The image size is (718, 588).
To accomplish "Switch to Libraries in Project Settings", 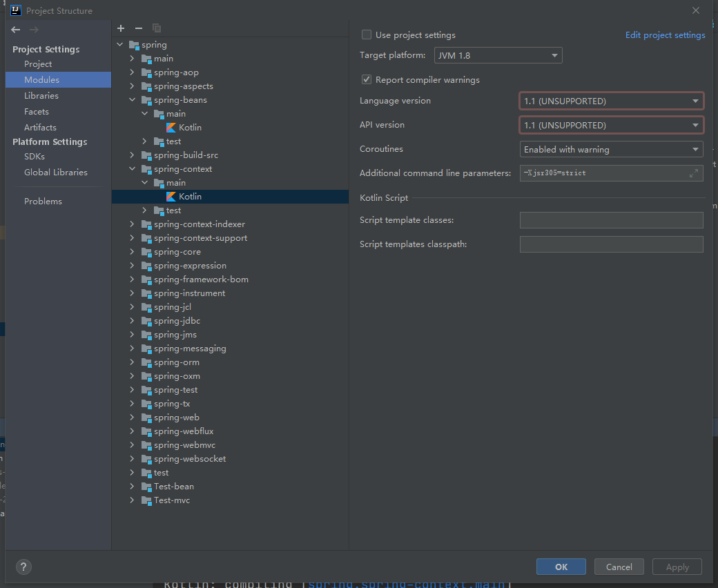I will 41,95.
